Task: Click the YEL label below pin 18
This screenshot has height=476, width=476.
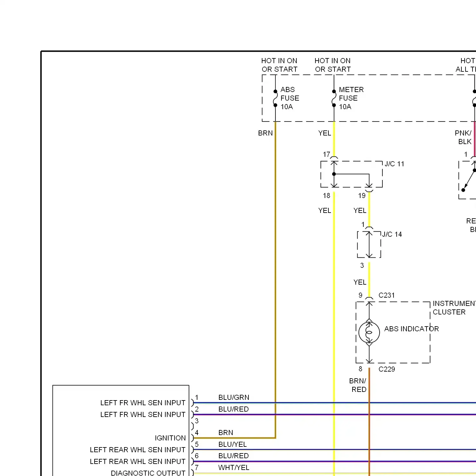Action: tap(325, 211)
